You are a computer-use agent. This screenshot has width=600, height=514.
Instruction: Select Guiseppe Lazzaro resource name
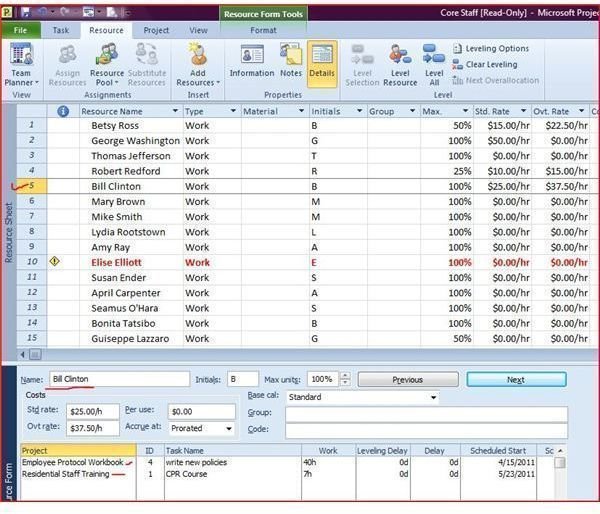point(130,339)
